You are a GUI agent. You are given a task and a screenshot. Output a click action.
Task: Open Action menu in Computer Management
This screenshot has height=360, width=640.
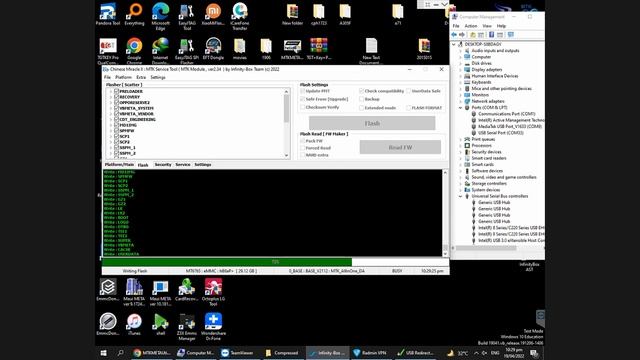pyautogui.click(x=471, y=26)
